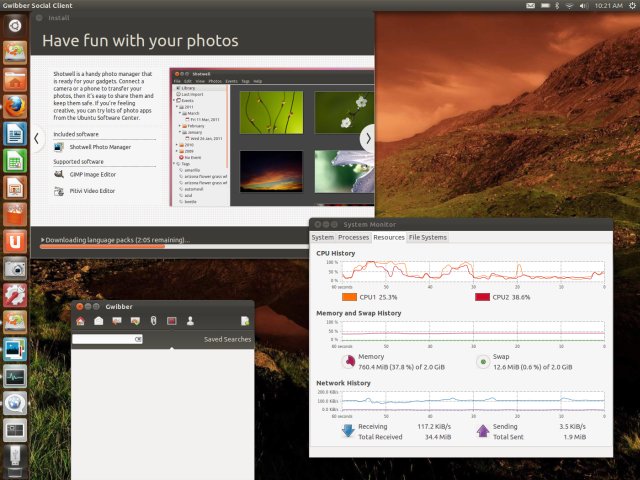640x480 pixels.
Task: Compose a new Gwibber message
Action: coord(245,321)
